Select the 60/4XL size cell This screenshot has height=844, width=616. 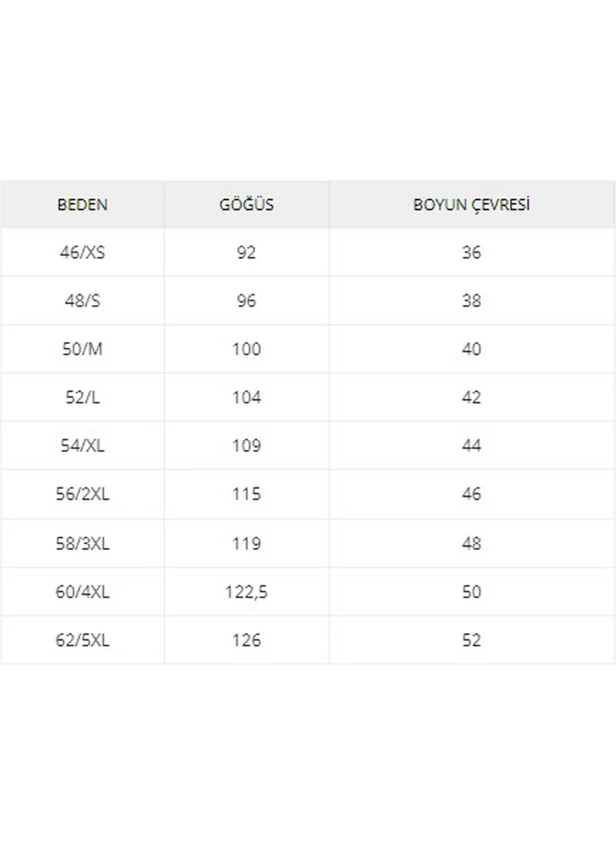click(x=82, y=591)
